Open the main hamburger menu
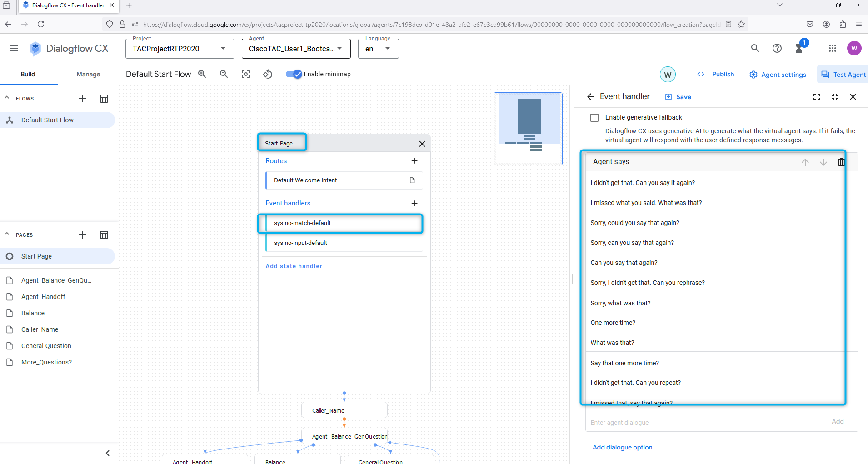868x464 pixels. pos(14,48)
